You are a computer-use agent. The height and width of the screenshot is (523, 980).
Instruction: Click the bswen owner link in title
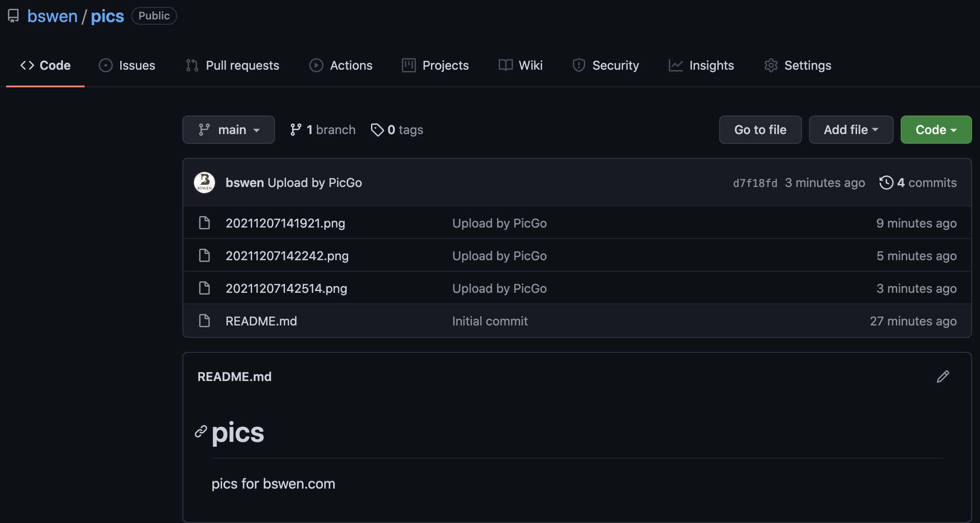coord(52,16)
